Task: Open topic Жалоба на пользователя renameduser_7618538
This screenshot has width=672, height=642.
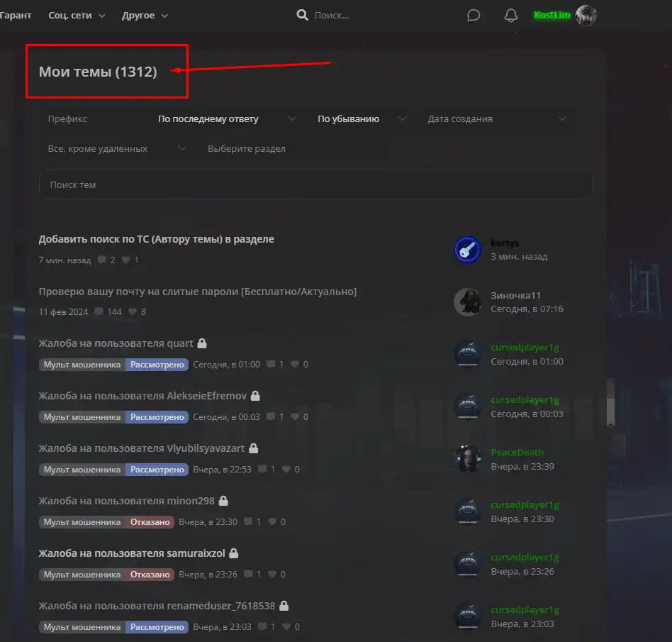Action: coord(157,606)
